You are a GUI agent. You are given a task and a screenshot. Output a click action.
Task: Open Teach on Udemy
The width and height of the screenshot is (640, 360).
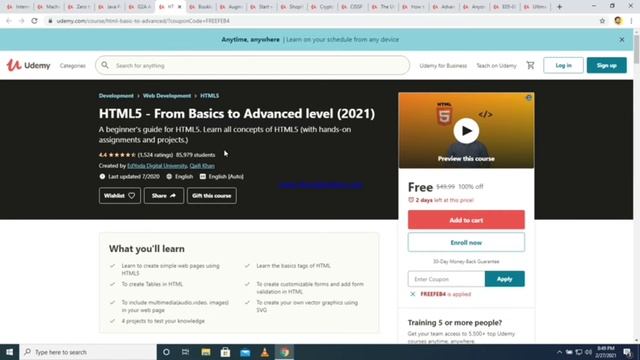[496, 66]
